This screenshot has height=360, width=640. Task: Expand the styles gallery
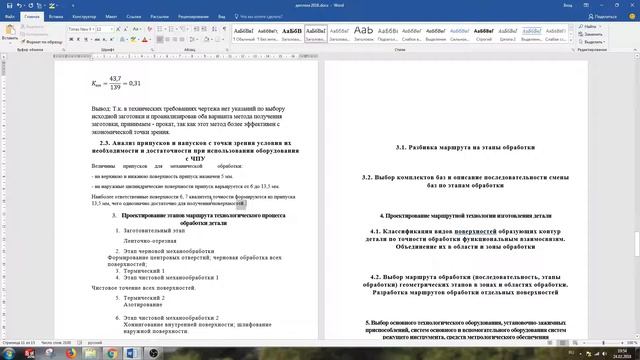(571, 40)
